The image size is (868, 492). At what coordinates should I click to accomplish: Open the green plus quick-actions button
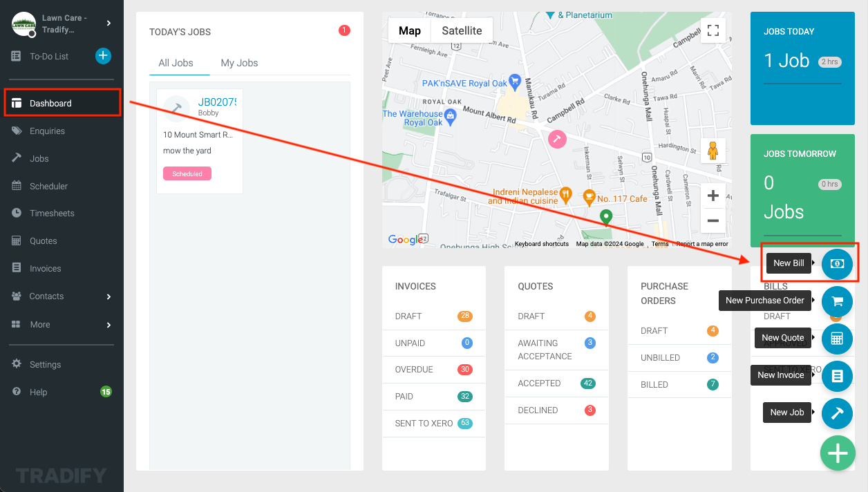(838, 453)
